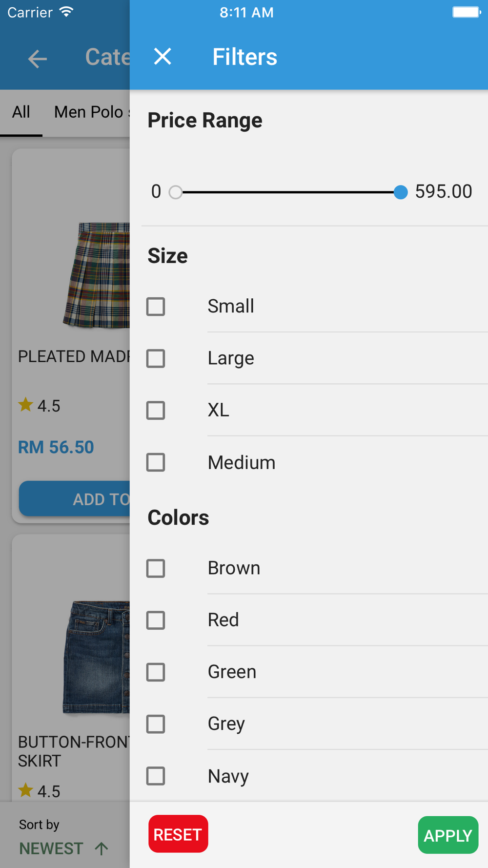Screen dimensions: 488x868
Task: Select the Red color checkbox
Action: [156, 620]
